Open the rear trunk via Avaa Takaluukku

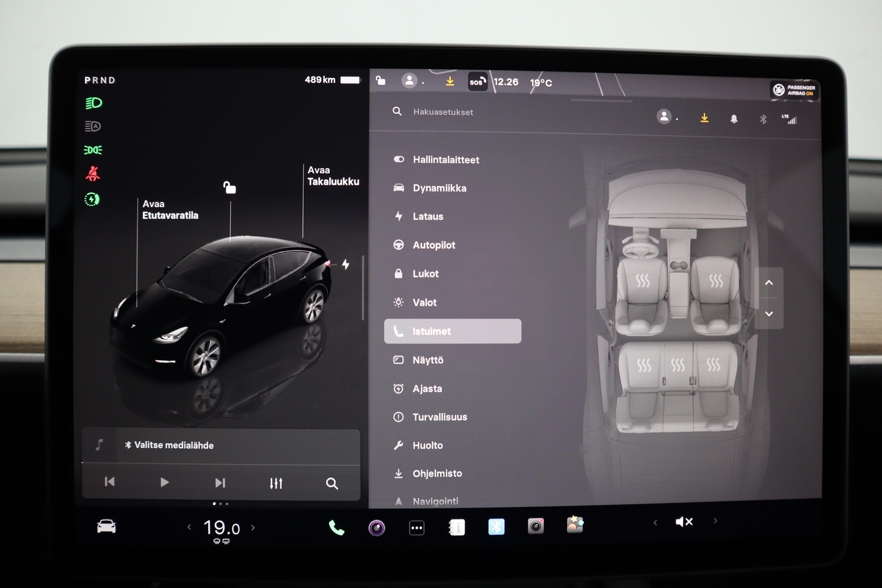pyautogui.click(x=333, y=175)
